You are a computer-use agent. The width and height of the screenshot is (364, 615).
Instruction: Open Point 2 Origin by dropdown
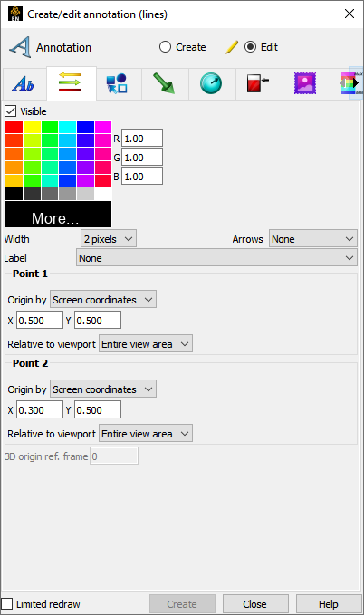103,389
